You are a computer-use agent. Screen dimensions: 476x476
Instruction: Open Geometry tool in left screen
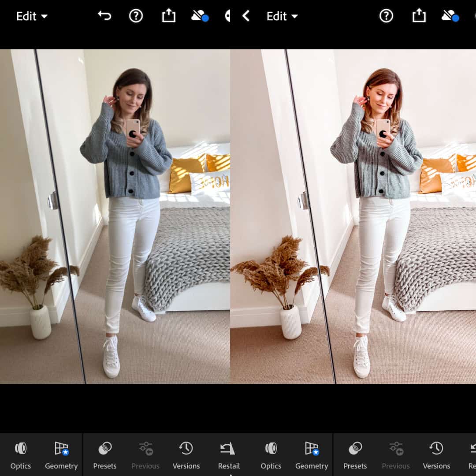point(61,455)
